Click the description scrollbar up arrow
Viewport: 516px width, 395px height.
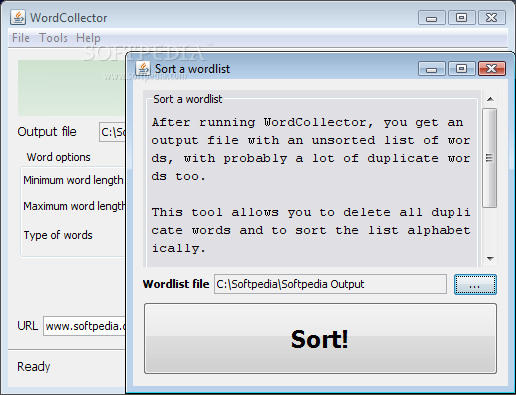pyautogui.click(x=490, y=99)
